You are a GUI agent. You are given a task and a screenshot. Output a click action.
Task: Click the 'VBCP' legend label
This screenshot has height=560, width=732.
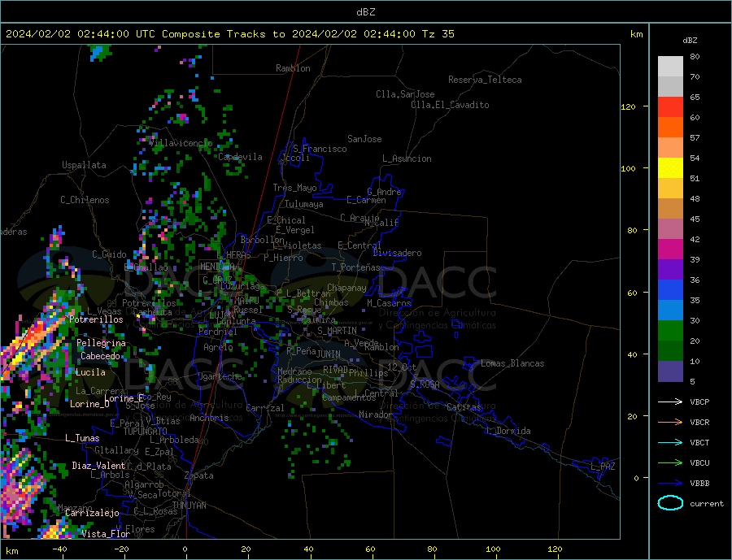(x=699, y=402)
